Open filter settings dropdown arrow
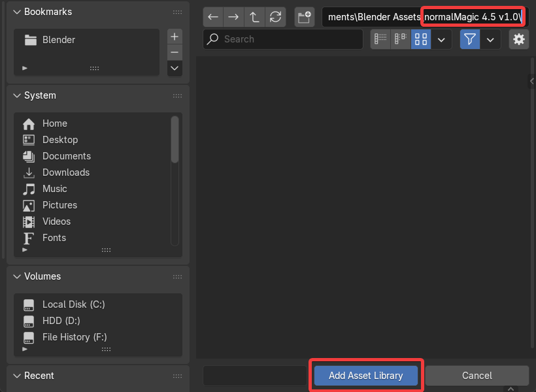The image size is (536, 392). [490, 39]
